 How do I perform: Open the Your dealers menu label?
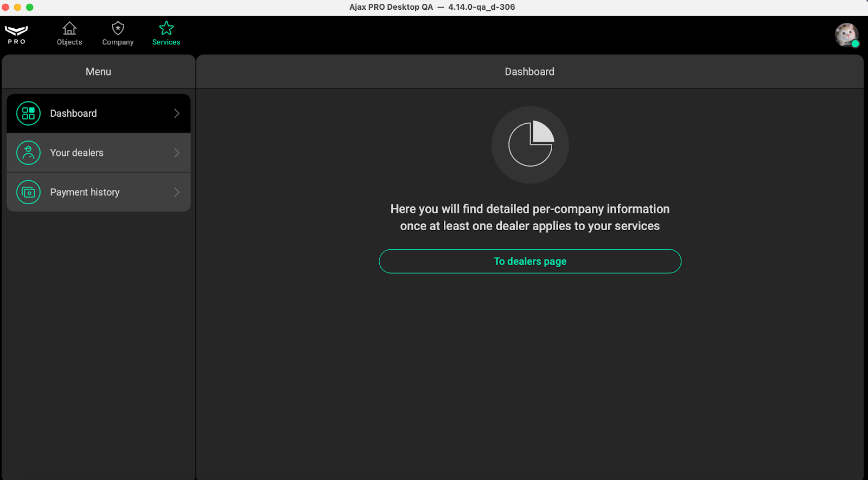coord(76,153)
